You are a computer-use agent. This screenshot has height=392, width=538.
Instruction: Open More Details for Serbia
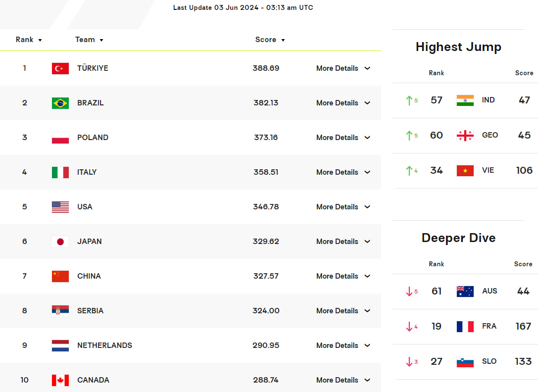click(343, 311)
